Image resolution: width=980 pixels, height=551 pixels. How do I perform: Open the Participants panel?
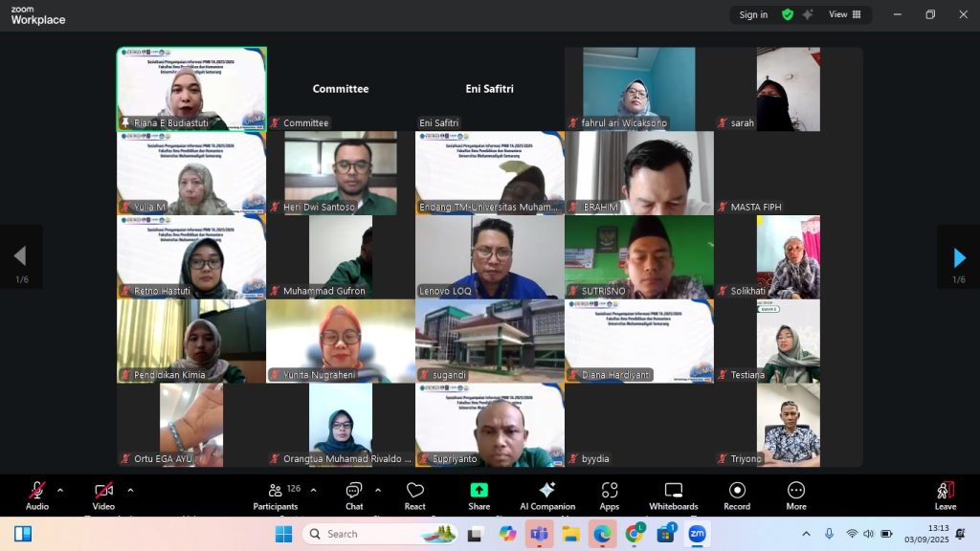point(276,496)
